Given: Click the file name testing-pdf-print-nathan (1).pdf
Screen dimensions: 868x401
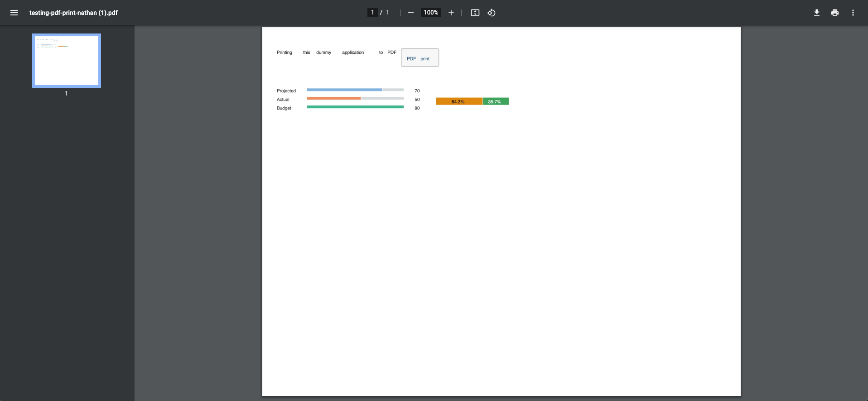Looking at the screenshot, I should [x=73, y=13].
